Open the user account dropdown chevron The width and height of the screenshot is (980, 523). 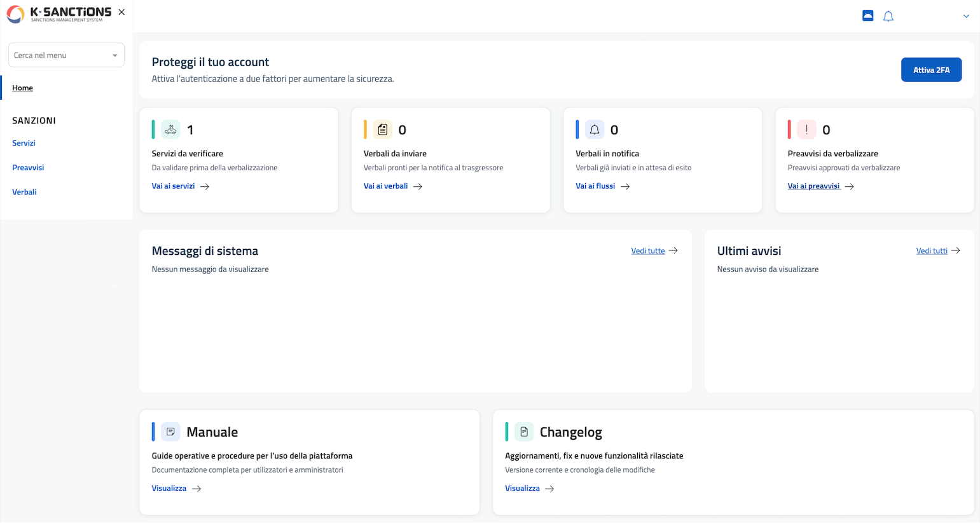pos(966,17)
